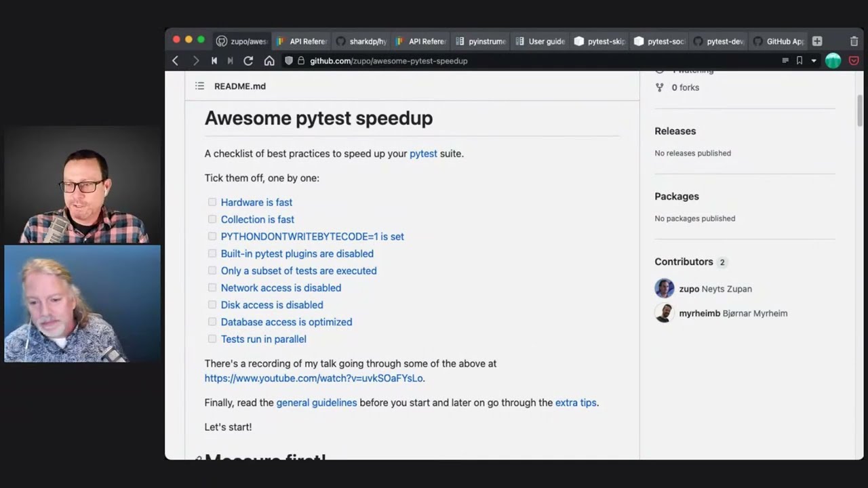Open the browser home page
868x488 pixels.
click(x=269, y=61)
